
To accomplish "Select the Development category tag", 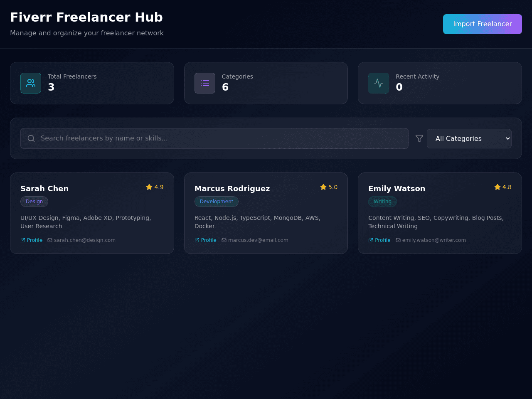I will click(217, 202).
